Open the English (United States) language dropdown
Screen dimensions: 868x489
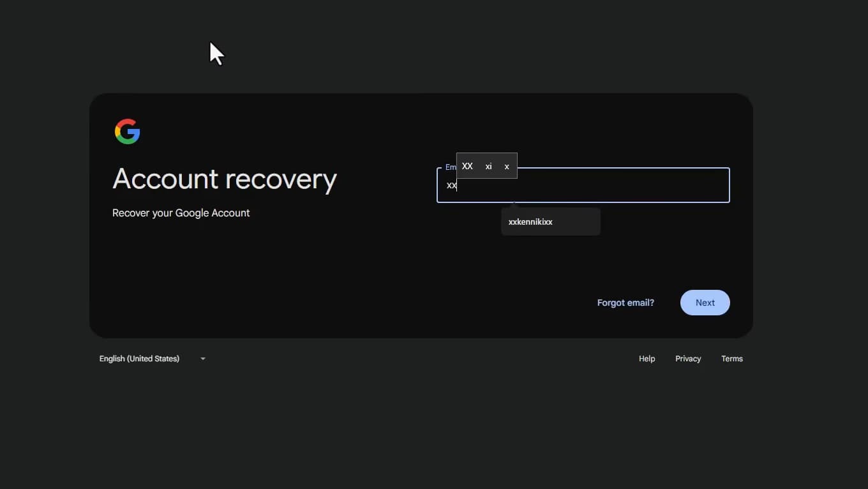click(153, 359)
